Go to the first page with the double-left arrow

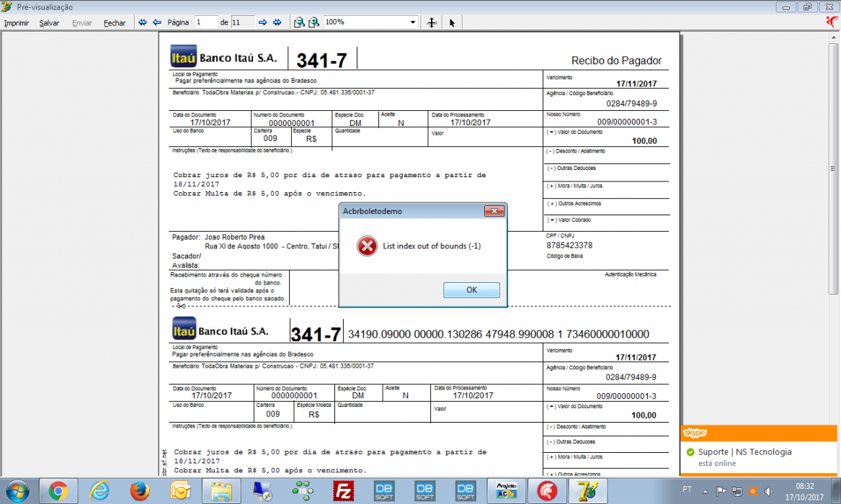click(x=143, y=22)
